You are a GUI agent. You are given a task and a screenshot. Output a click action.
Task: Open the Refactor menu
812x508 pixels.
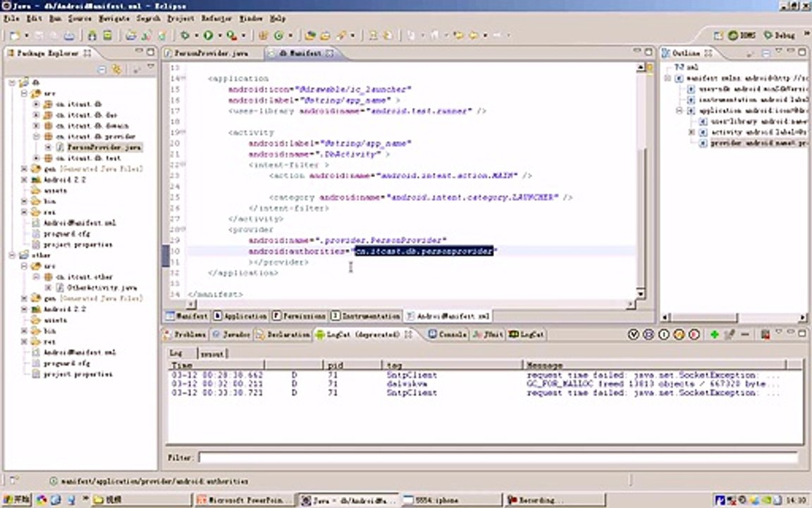216,18
